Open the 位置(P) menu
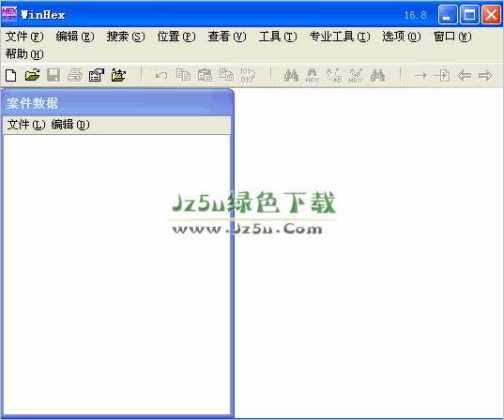The width and height of the screenshot is (504, 420). (x=176, y=37)
